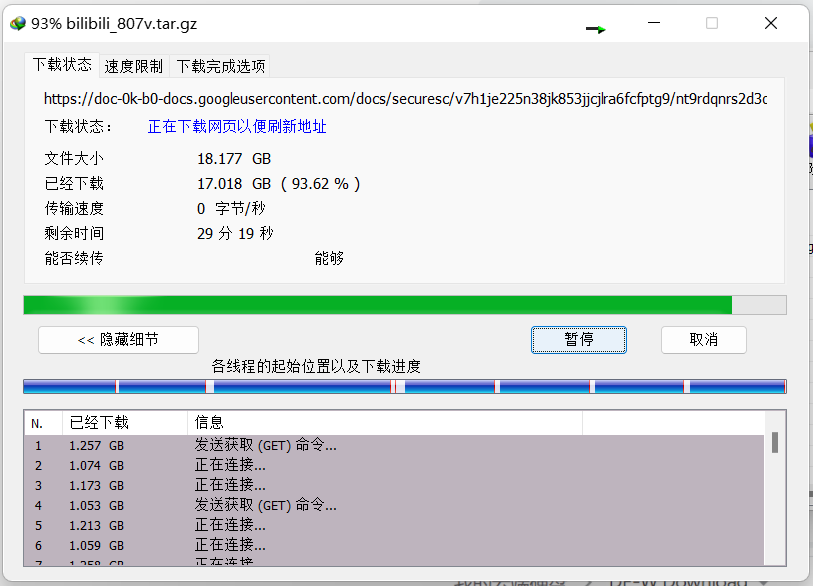Click the transfer speed value 0 字节/秒
The width and height of the screenshot is (813, 586).
(231, 208)
